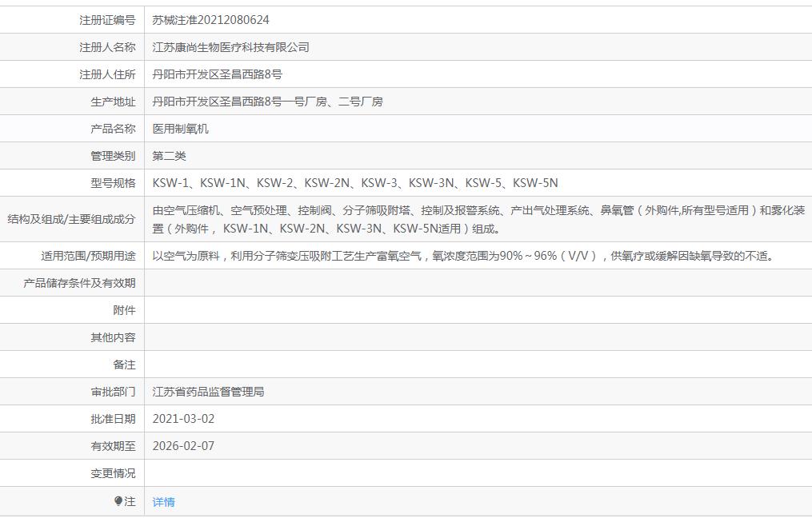Click the approval date 2021-03-02

[183, 419]
